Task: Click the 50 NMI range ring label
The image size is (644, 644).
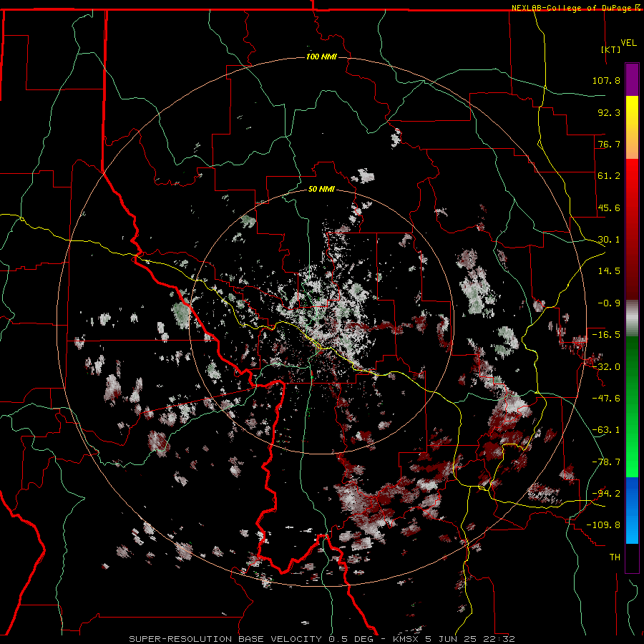Action: coord(321,189)
